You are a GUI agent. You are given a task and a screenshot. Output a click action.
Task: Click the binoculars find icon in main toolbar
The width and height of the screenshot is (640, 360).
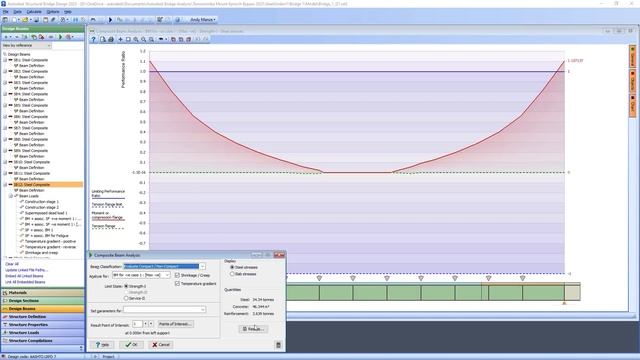93,20
